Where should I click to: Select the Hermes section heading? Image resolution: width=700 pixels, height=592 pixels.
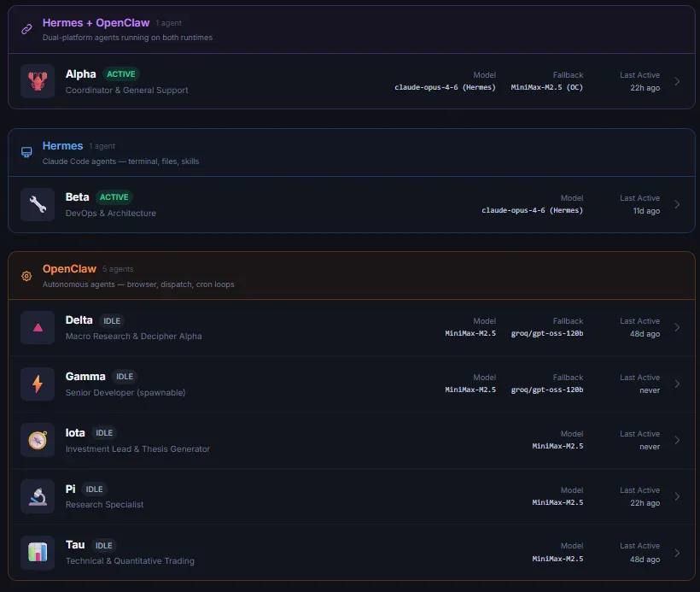pyautogui.click(x=62, y=146)
